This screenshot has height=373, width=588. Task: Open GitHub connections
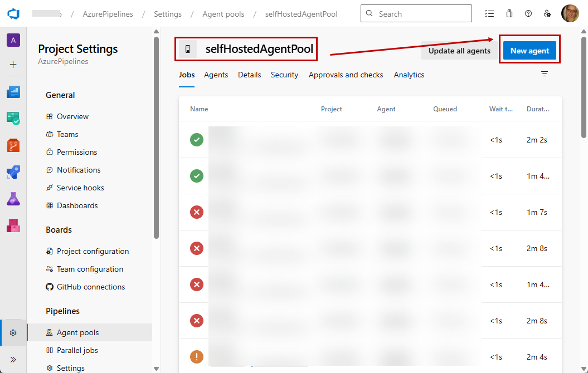click(x=90, y=287)
